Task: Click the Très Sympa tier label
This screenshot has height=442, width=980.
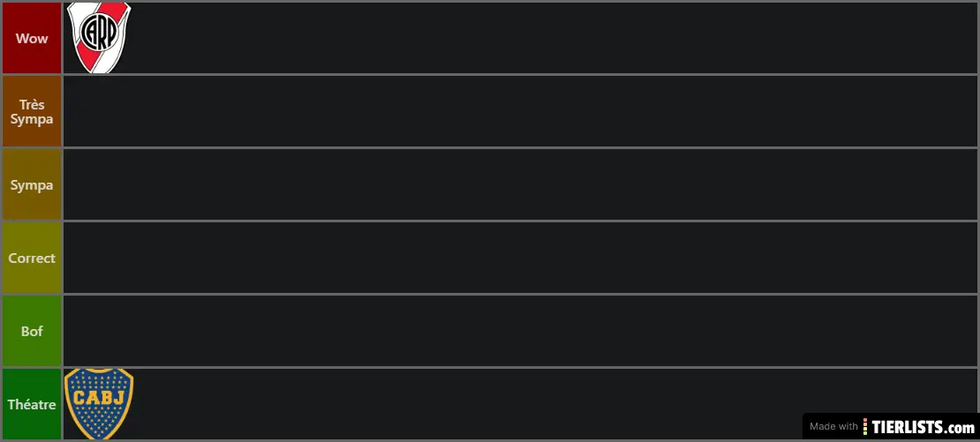Action: point(32,112)
